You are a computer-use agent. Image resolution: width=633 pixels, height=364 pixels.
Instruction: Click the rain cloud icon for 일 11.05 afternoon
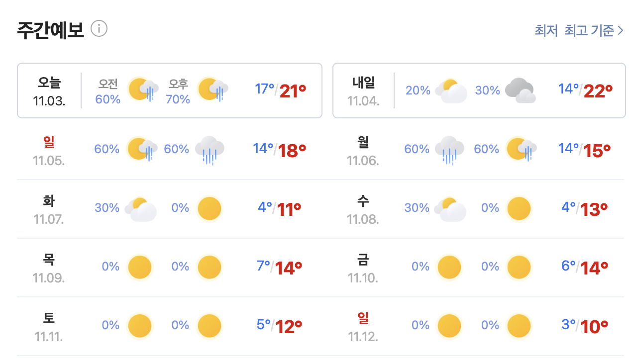209,148
